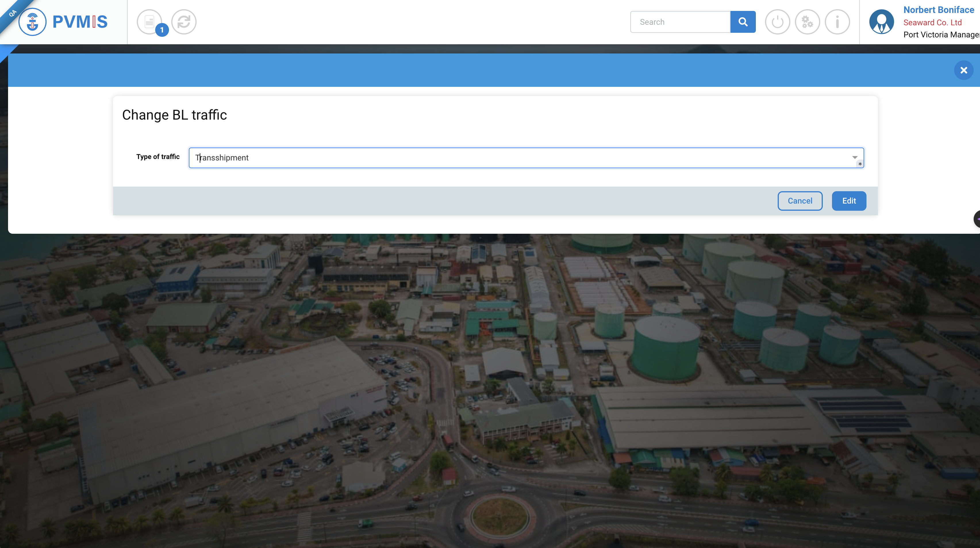The image size is (980, 548).
Task: Click the Port Victoria Manager role label
Action: [941, 35]
